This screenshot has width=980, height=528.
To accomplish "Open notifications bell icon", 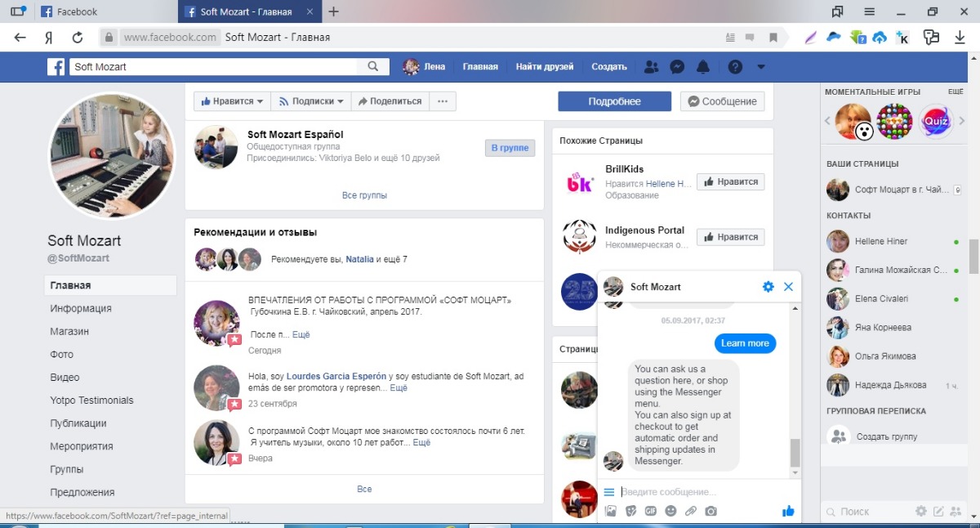I will click(703, 67).
